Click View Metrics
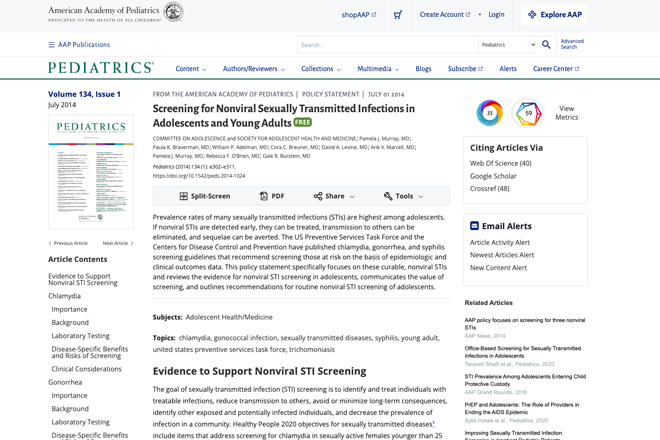Image resolution: width=660 pixels, height=440 pixels. pos(567,113)
